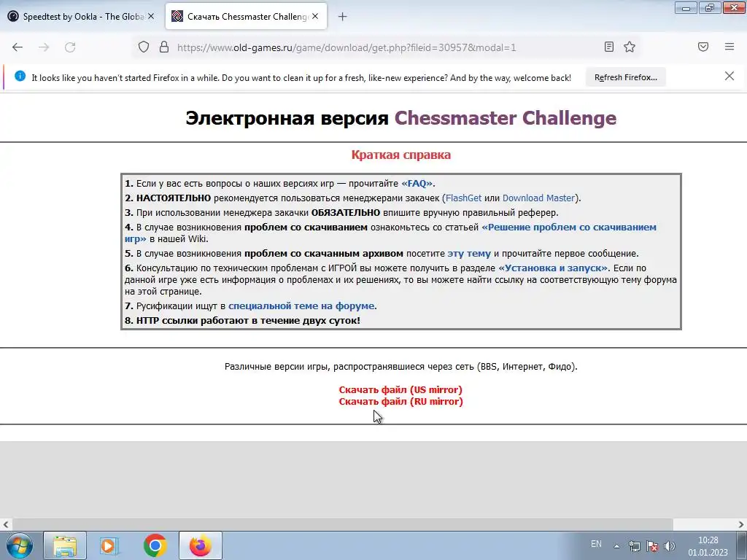
Task: Dismiss the Firefox refresh notification bar
Action: (x=729, y=76)
